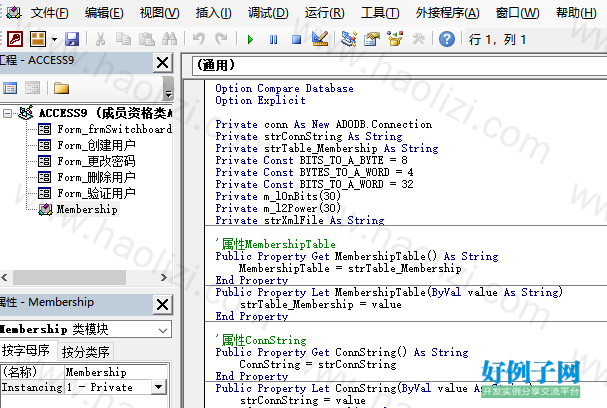Toggle Folders icon in project panel
This screenshot has width=607, height=408.
(61, 88)
